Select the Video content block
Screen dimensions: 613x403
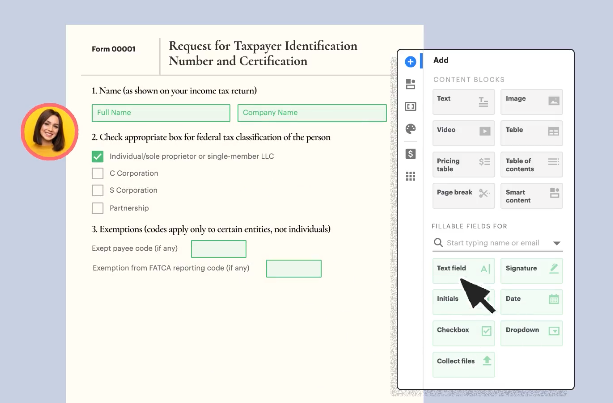463,131
